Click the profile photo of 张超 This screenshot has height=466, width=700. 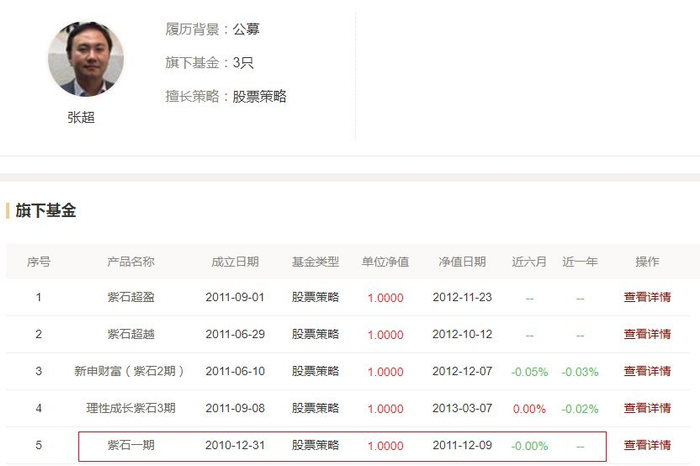[x=86, y=58]
